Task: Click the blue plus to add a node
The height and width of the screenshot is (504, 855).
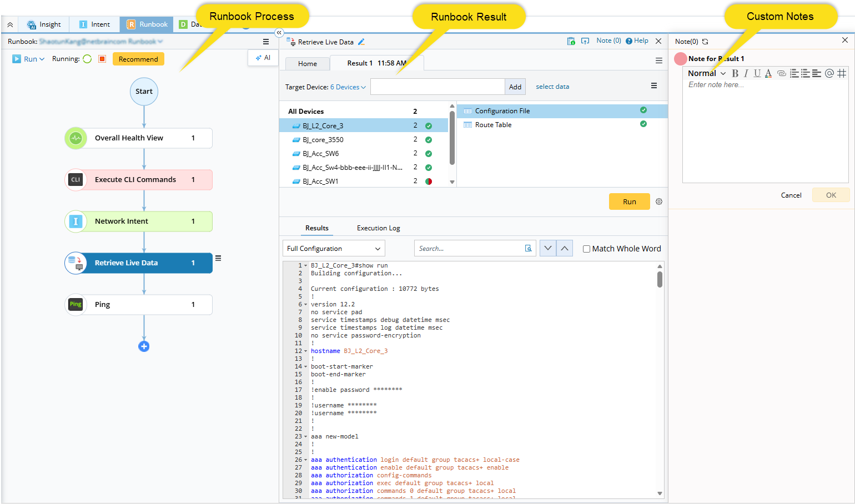Action: point(144,346)
